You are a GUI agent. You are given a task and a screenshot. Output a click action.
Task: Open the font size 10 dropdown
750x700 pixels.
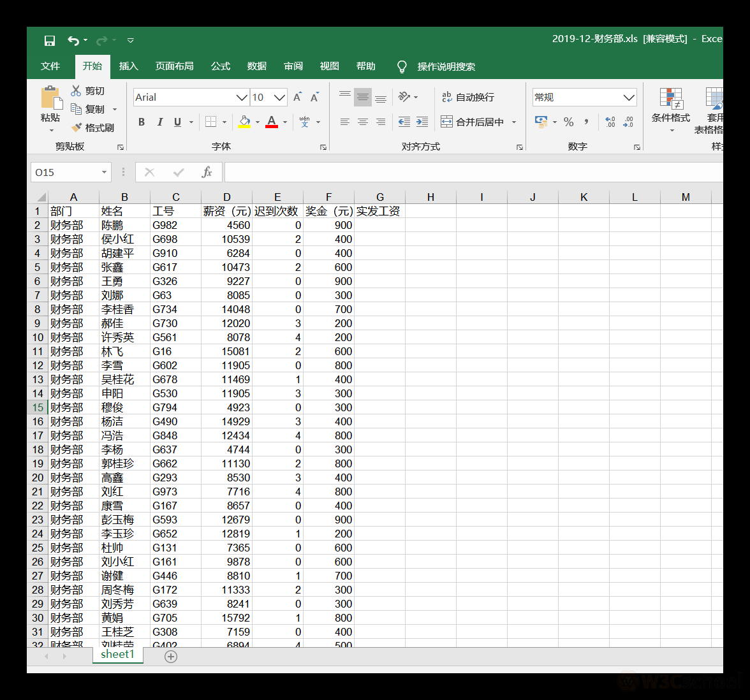point(280,98)
